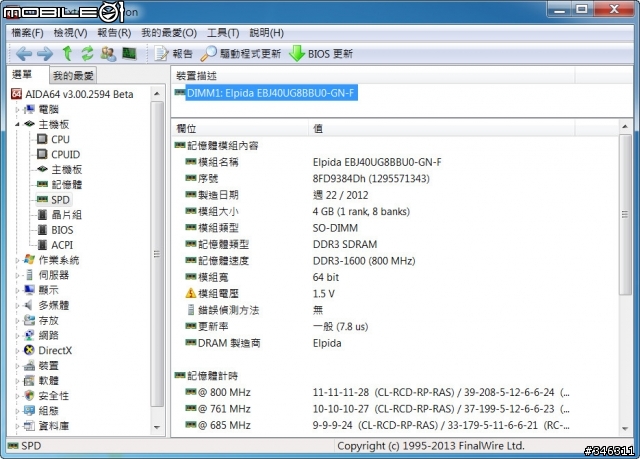Click the 欄位 column header
Image resolution: width=640 pixels, height=459 pixels.
[240, 129]
